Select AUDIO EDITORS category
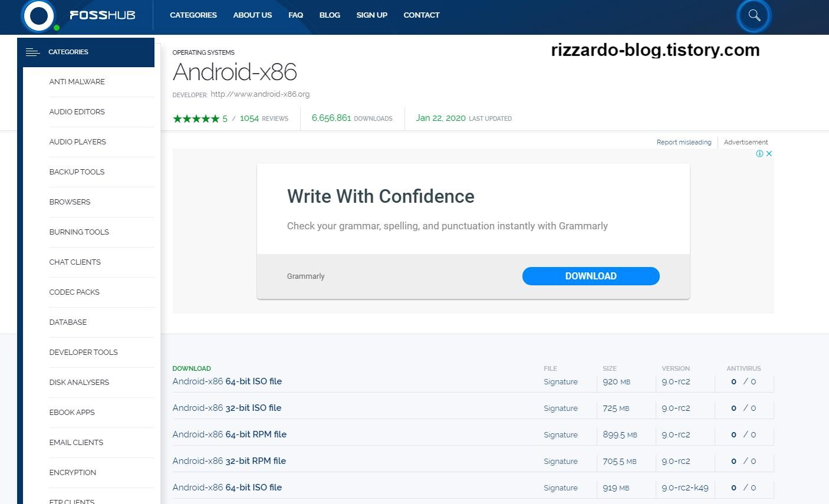 [77, 112]
